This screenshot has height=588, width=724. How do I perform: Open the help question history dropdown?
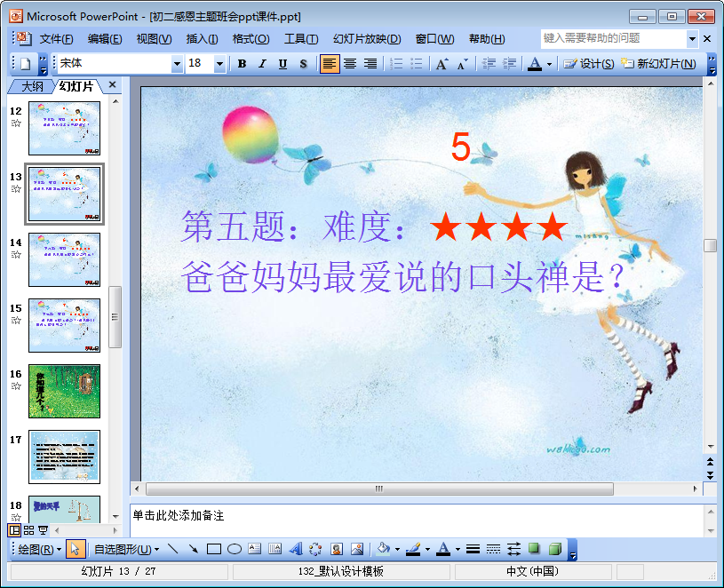pos(692,39)
